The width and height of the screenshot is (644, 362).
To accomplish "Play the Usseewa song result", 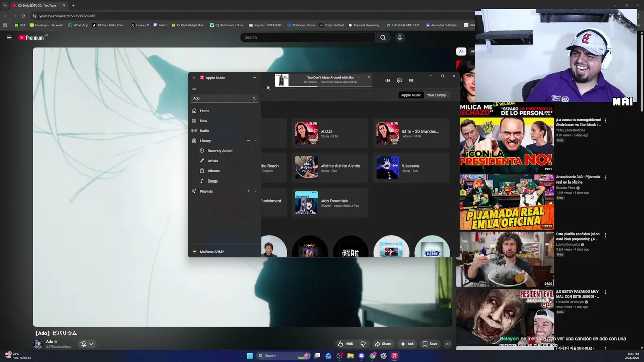I will coord(411,168).
